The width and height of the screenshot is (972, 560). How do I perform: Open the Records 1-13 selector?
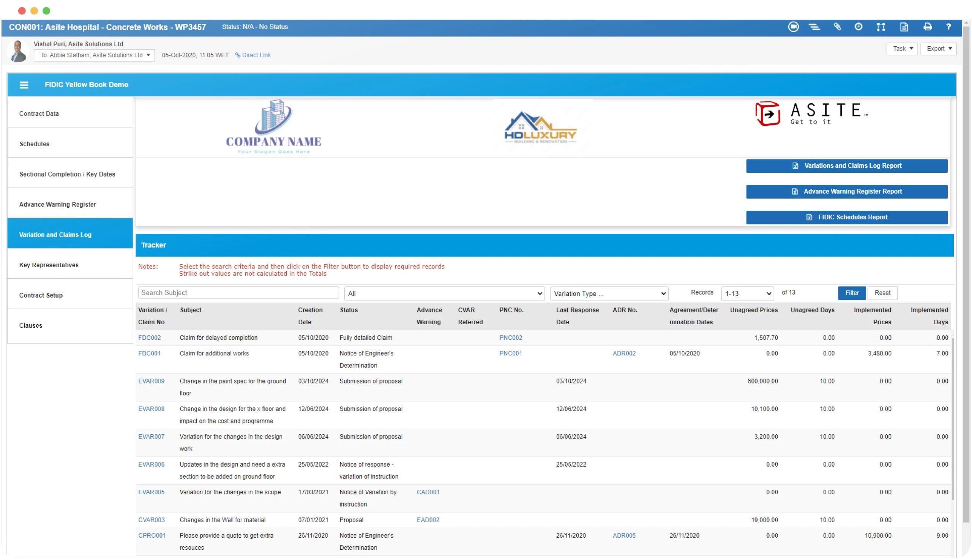coord(746,293)
